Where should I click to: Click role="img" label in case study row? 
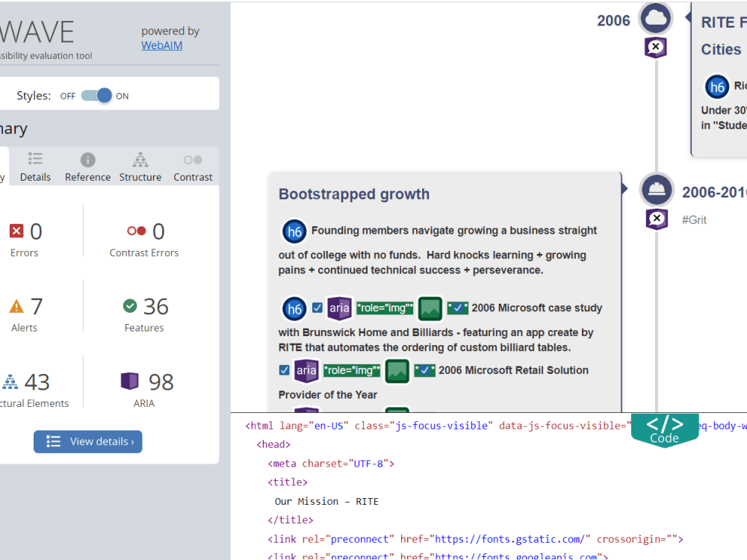click(x=385, y=308)
